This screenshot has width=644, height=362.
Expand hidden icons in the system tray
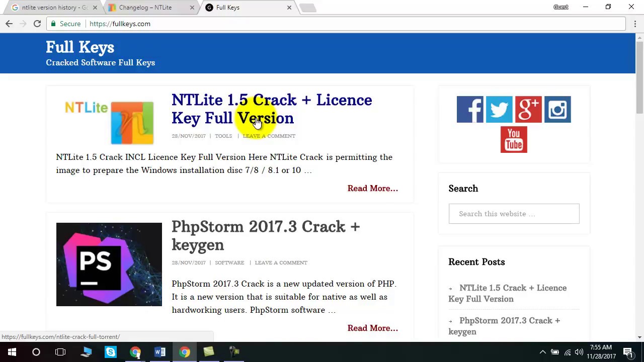tap(543, 351)
